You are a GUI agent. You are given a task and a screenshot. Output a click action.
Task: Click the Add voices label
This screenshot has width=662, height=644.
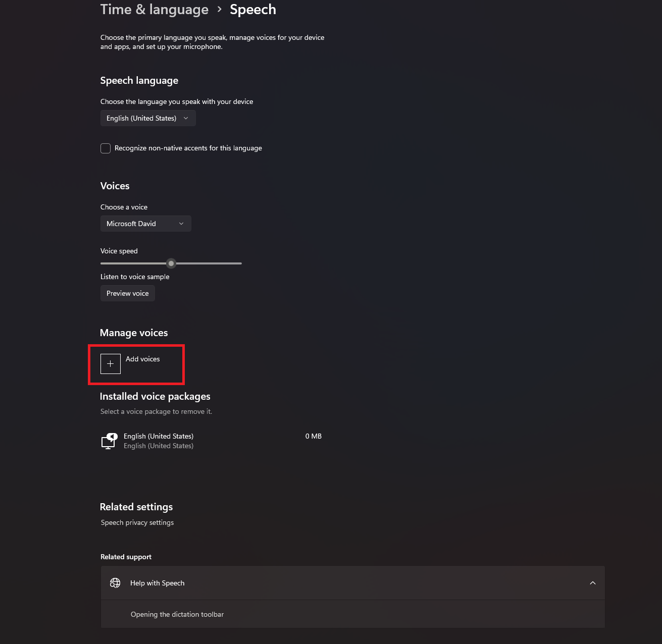[x=143, y=359]
